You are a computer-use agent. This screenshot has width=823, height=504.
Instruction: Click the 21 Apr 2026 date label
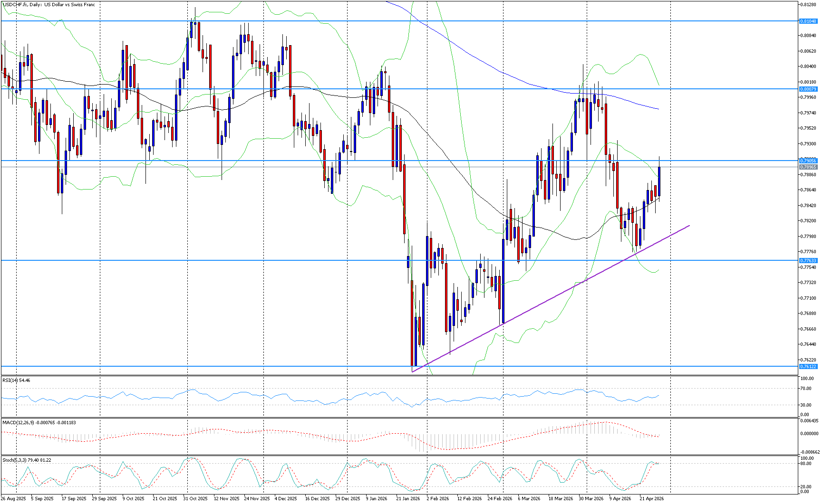[651, 499]
